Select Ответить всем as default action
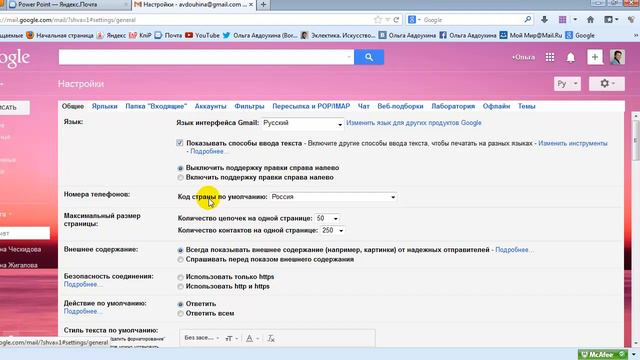 click(x=180, y=314)
